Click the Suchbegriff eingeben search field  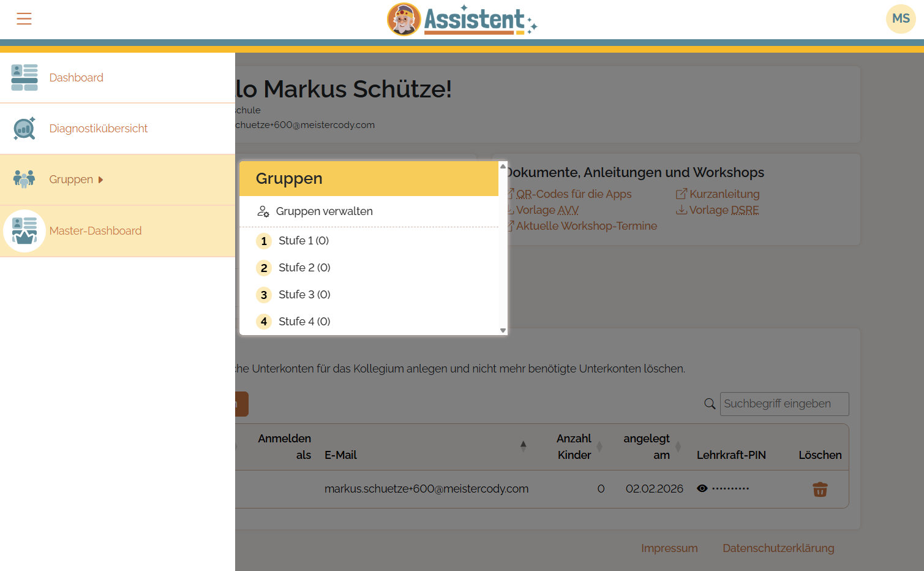(x=784, y=404)
